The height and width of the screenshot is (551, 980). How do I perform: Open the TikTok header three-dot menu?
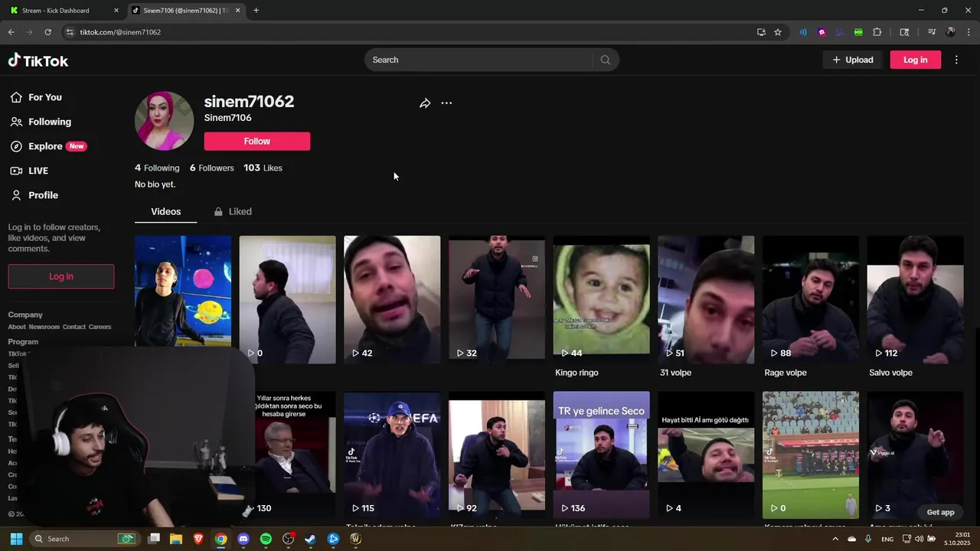pos(956,60)
